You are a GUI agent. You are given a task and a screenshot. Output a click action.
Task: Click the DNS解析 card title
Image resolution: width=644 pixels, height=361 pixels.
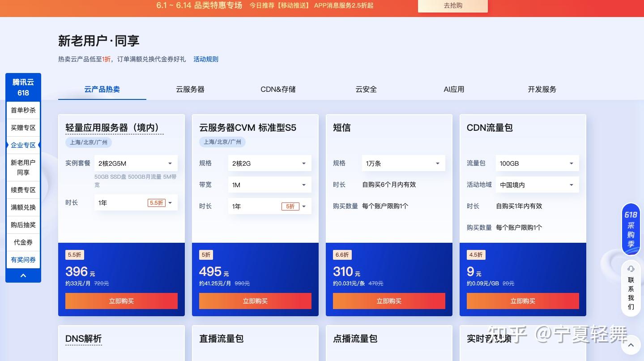click(84, 339)
